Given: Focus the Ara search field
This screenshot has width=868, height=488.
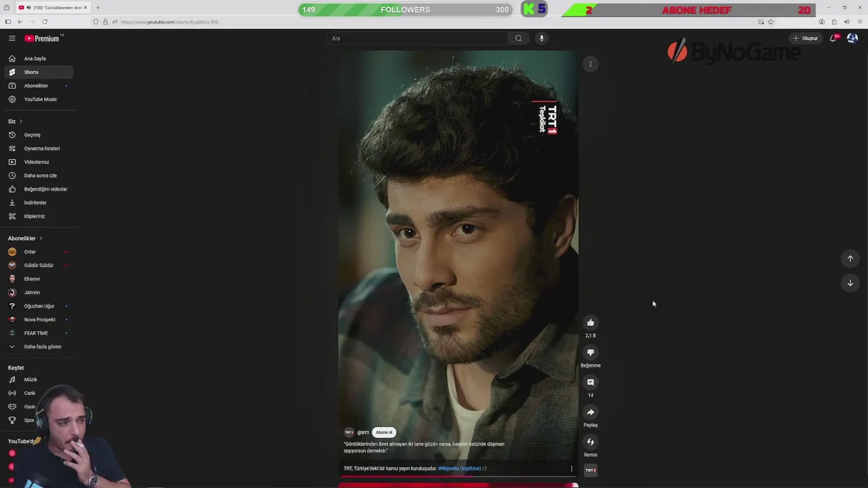Looking at the screenshot, I should pyautogui.click(x=417, y=38).
